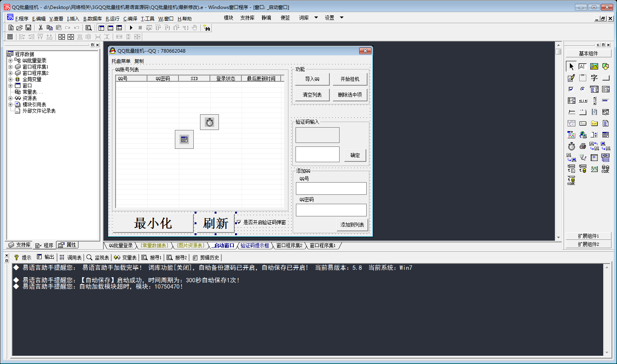This screenshot has height=364, width=617.
Task: Click 添加到列表 button
Action: [x=352, y=225]
